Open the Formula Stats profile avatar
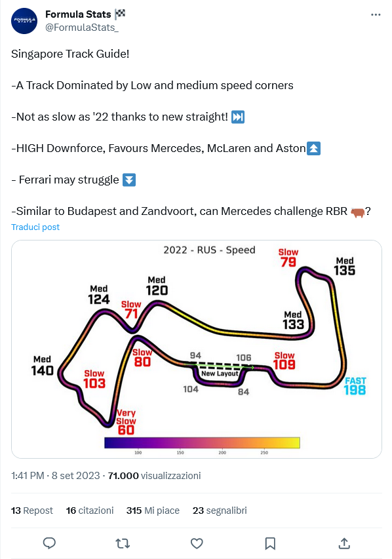Viewport: 392px width, 559px height. [x=24, y=21]
